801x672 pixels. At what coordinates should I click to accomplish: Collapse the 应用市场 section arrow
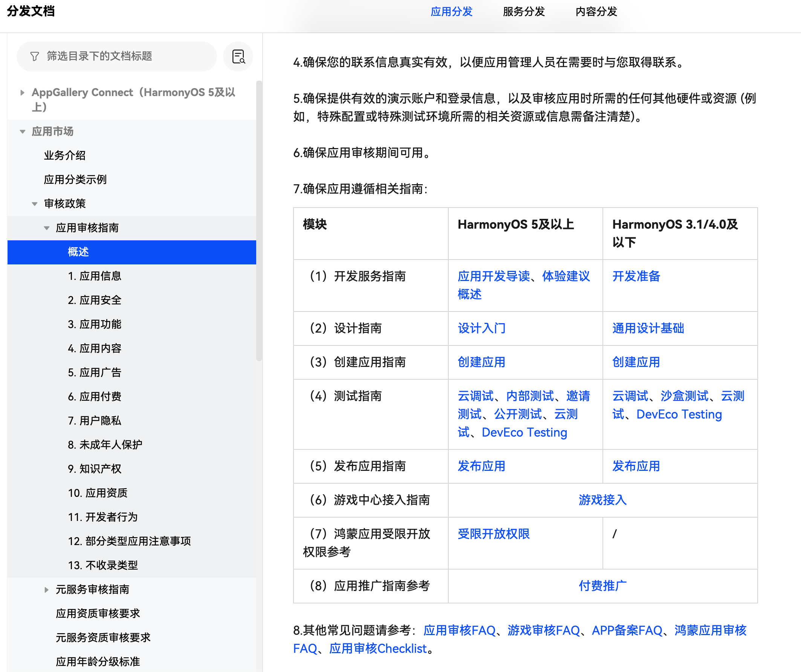[23, 131]
